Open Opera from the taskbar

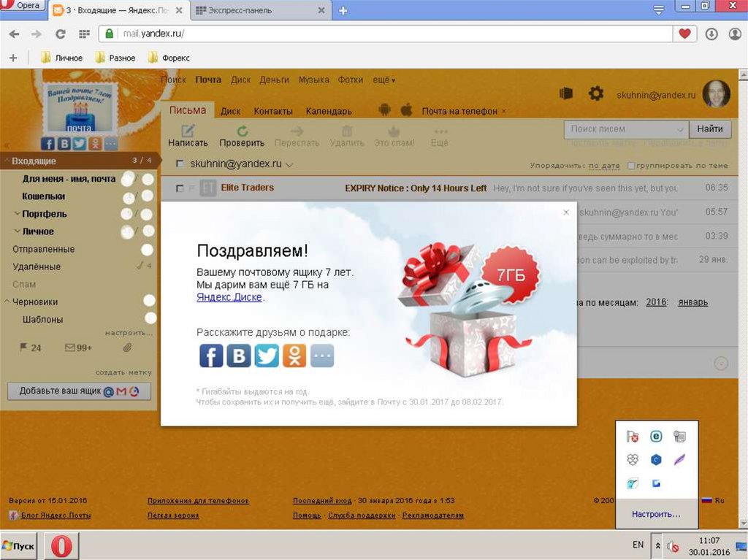click(x=61, y=545)
